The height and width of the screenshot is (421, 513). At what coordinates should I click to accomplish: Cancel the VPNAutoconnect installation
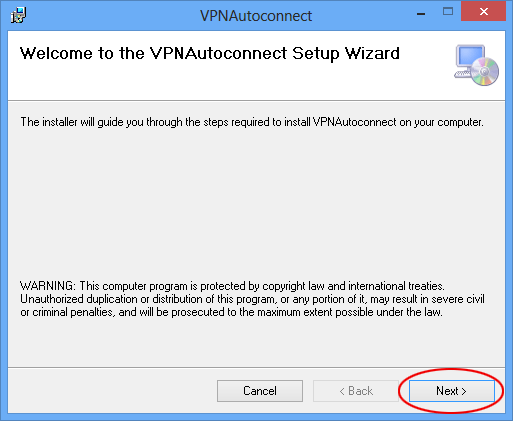click(260, 391)
